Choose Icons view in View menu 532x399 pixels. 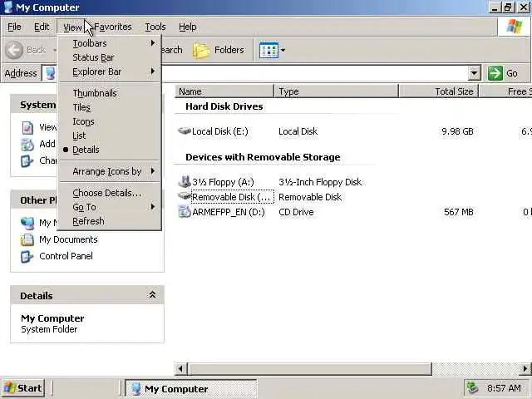109,121
